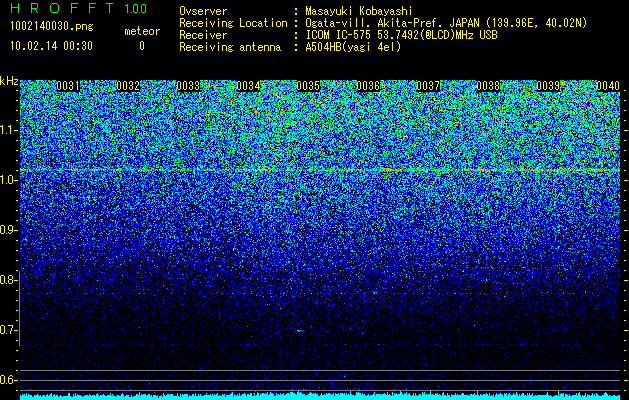Click the 0039 time marker
Viewport: 629px width, 400px height.
548,86
